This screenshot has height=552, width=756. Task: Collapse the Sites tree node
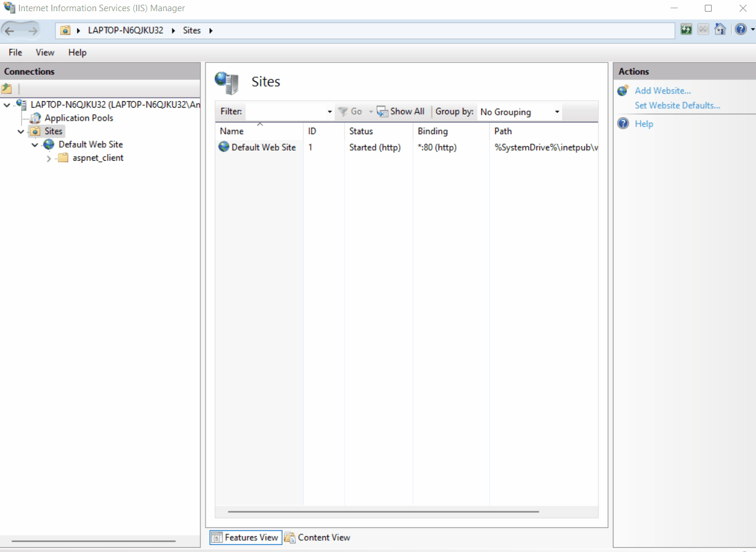(x=21, y=131)
